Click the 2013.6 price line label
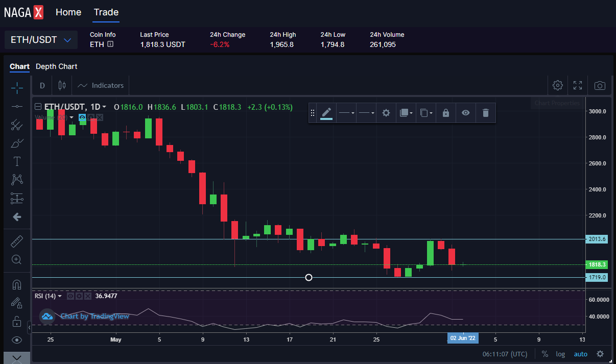The height and width of the screenshot is (364, 616). [x=597, y=239]
